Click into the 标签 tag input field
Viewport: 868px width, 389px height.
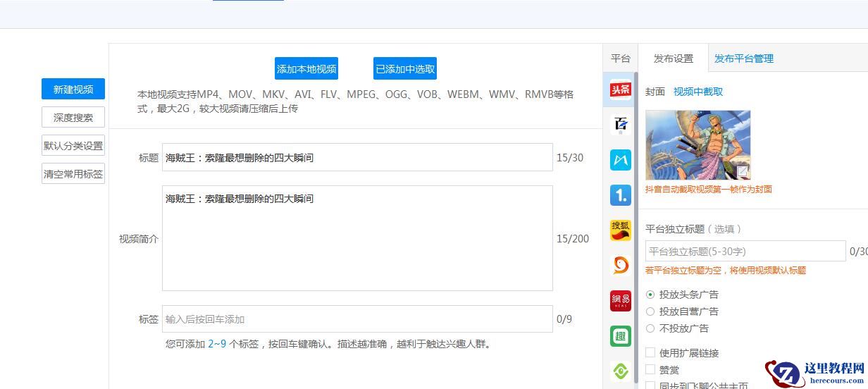coord(357,319)
